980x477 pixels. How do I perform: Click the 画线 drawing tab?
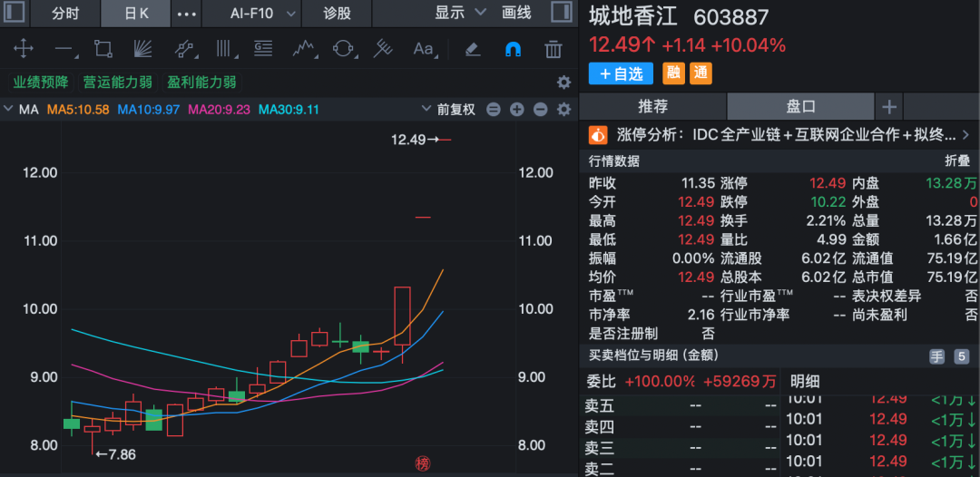pos(516,13)
